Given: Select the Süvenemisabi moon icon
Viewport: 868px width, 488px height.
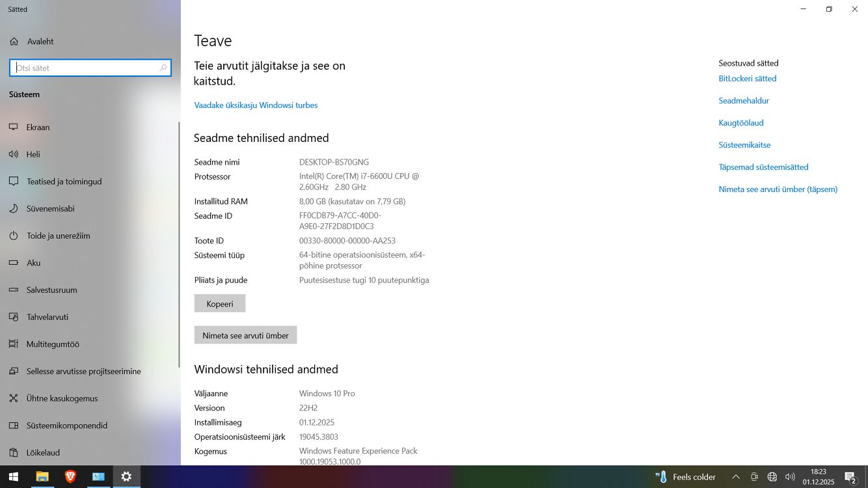Looking at the screenshot, I should click(14, 209).
